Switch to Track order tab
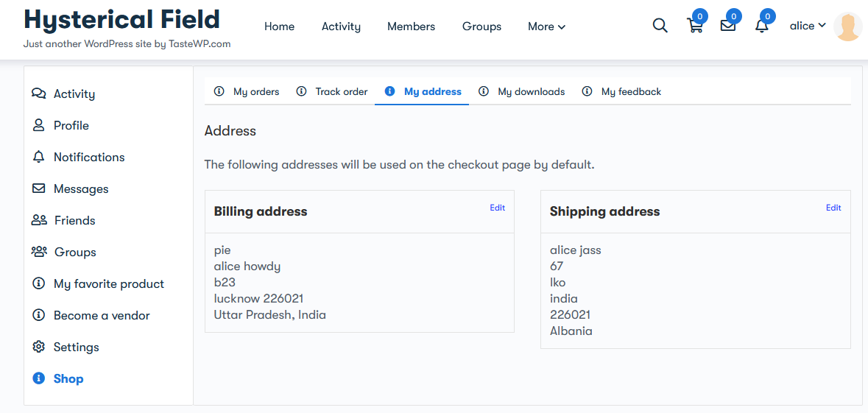Image resolution: width=868 pixels, height=413 pixels. click(x=332, y=91)
